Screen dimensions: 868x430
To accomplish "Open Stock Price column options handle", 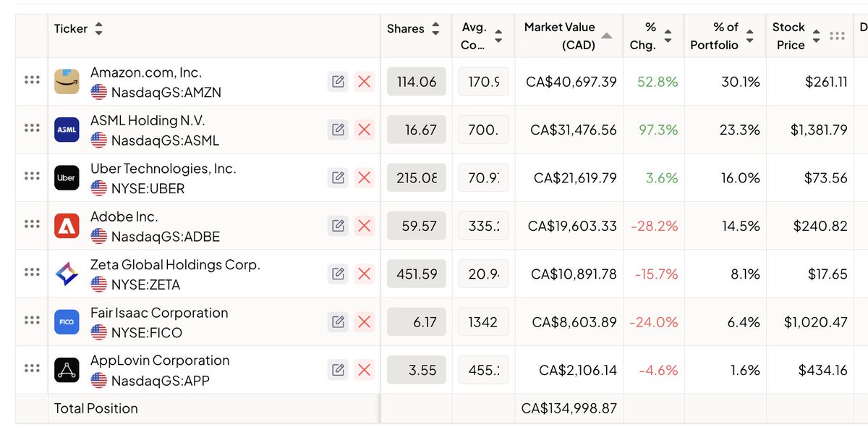I will pos(837,36).
